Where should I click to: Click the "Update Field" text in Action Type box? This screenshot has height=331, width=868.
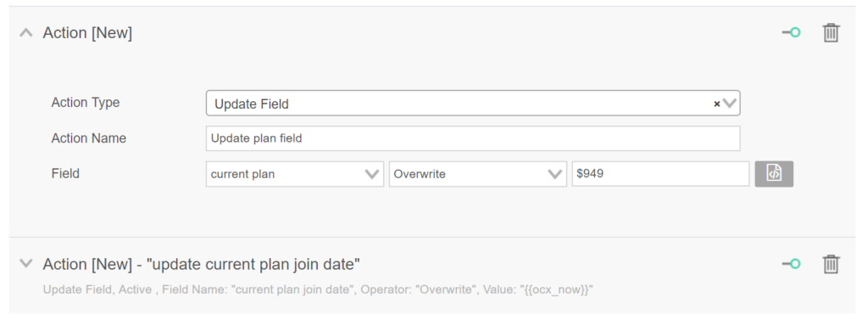251,104
